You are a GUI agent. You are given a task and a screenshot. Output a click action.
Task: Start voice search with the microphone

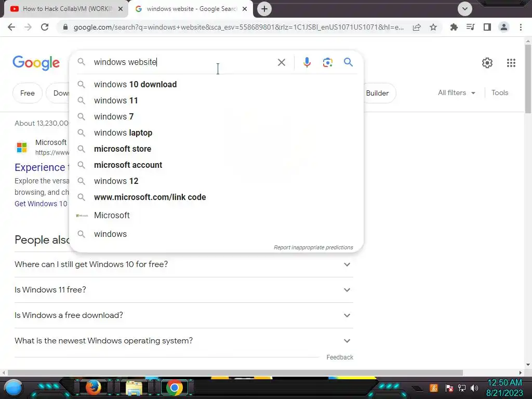click(307, 62)
